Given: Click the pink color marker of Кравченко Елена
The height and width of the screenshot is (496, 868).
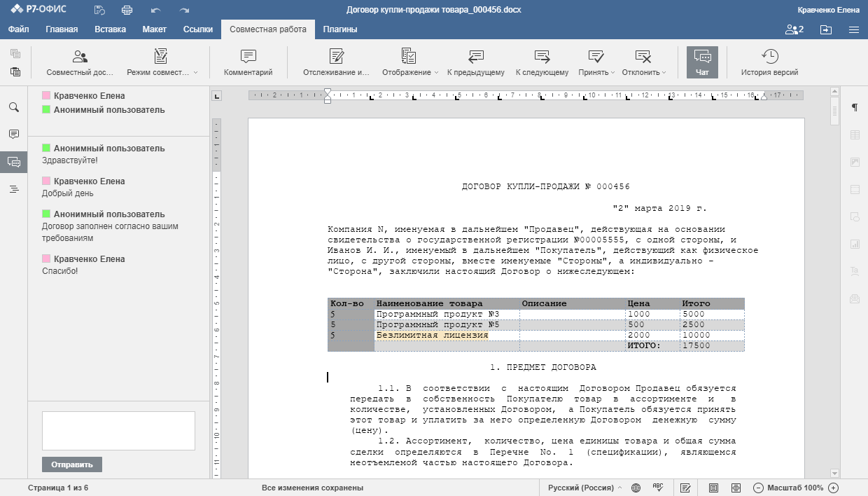Looking at the screenshot, I should 46,95.
